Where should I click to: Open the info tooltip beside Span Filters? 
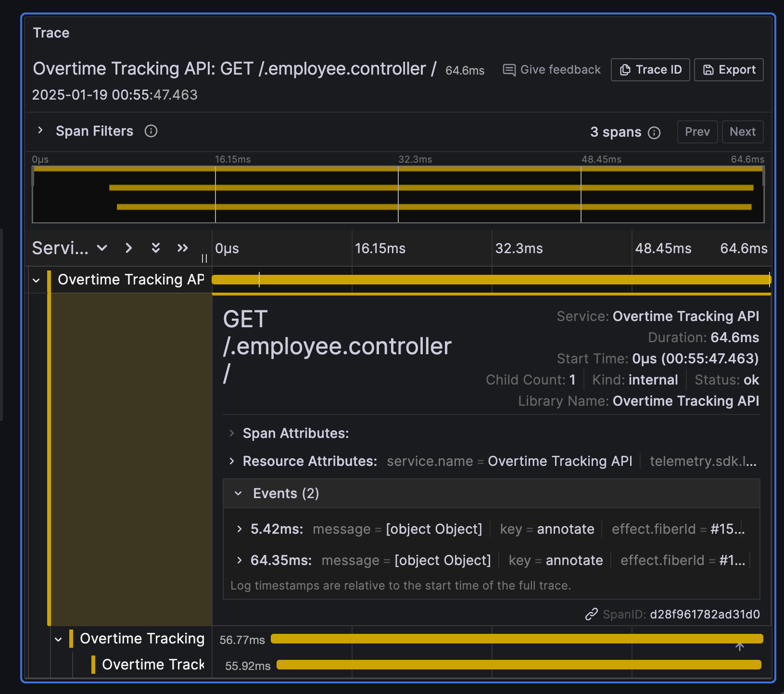pos(151,131)
